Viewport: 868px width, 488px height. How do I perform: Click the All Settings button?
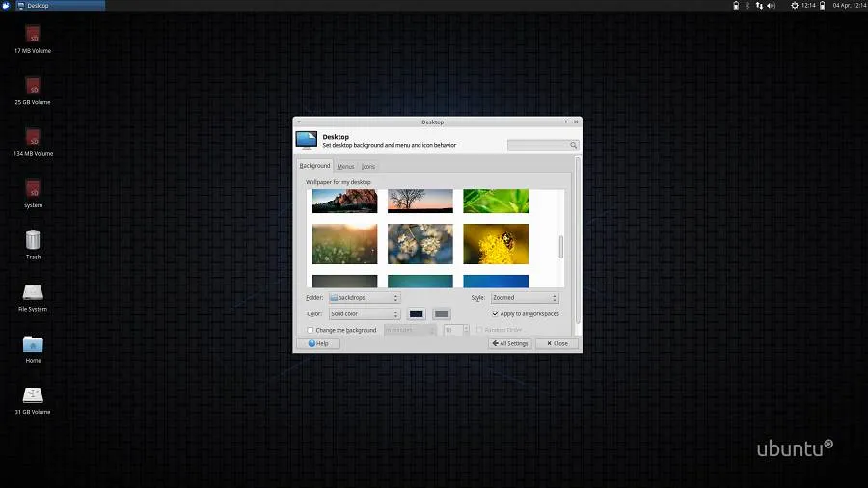pos(510,343)
